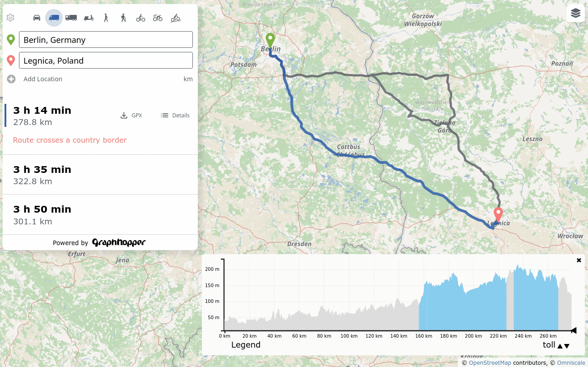This screenshot has height=367, width=588.
Task: Pick the hiking routing profile
Action: pos(123,18)
